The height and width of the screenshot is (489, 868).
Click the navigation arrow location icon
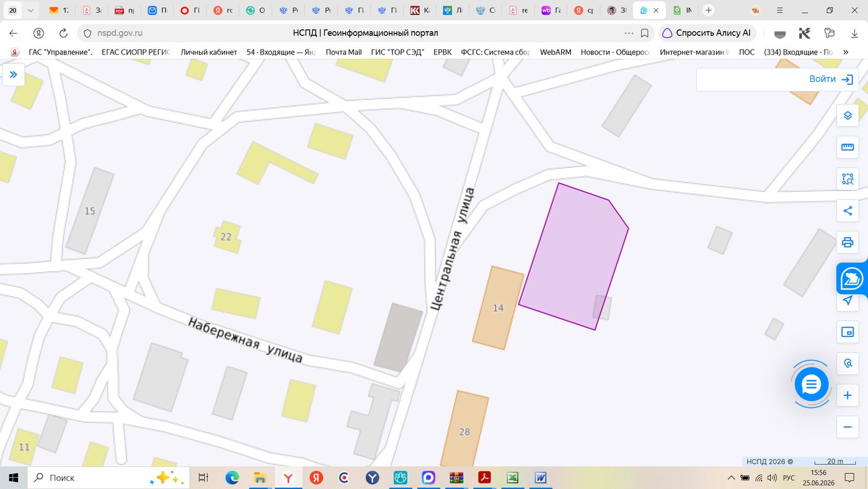click(x=848, y=300)
